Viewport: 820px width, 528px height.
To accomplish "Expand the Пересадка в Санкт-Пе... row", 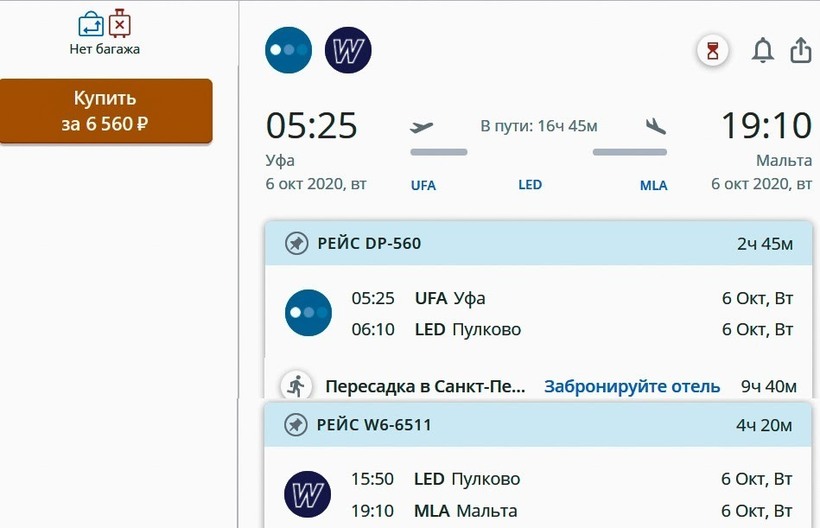I will (x=425, y=386).
